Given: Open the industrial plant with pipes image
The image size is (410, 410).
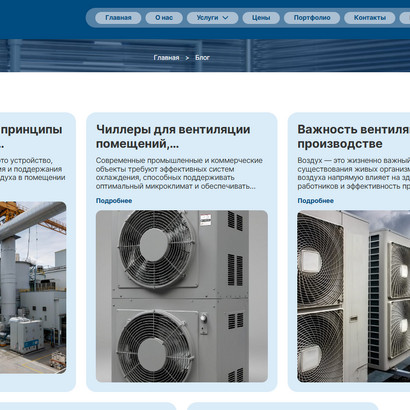Looking at the screenshot, I should coord(33,287).
